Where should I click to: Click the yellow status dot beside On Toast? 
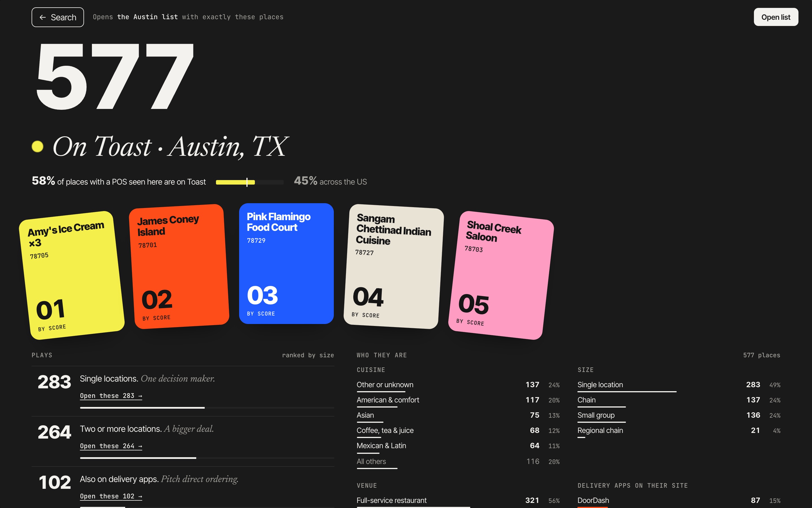37,146
